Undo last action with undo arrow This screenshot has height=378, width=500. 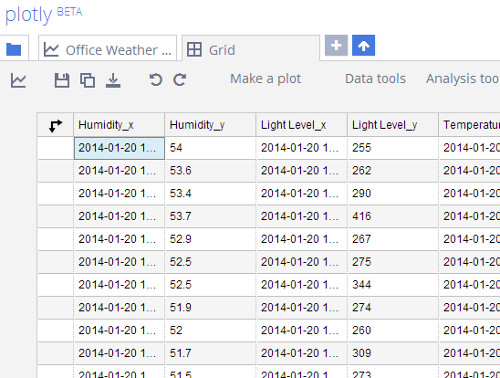click(155, 80)
